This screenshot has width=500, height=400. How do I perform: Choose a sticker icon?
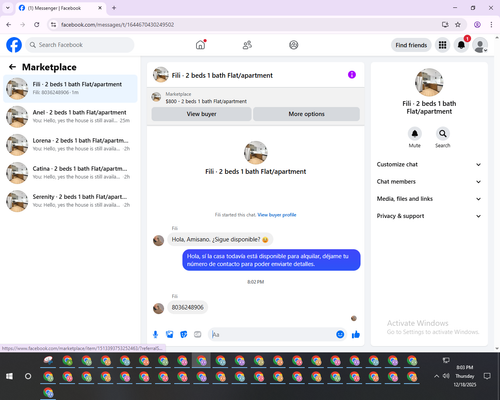point(184,334)
